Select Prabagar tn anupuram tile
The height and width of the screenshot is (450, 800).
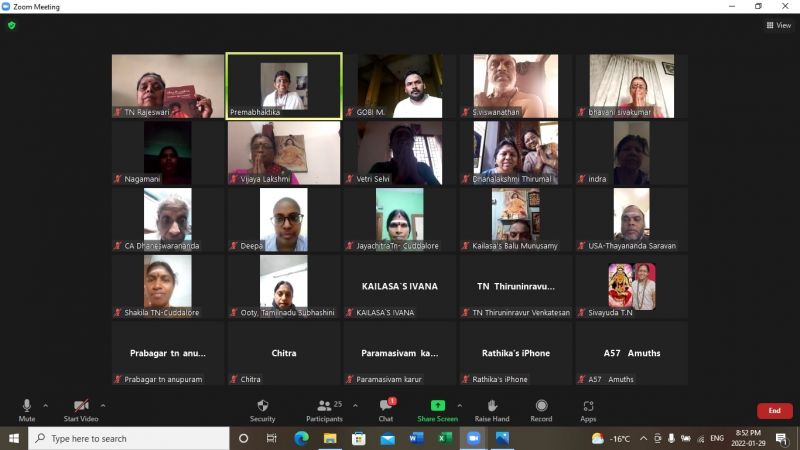[x=168, y=354]
